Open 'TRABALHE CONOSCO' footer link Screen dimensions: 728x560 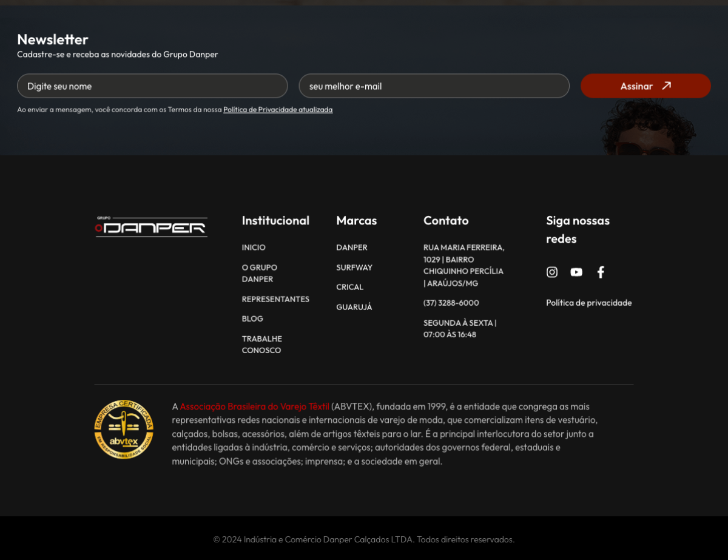[x=262, y=344]
